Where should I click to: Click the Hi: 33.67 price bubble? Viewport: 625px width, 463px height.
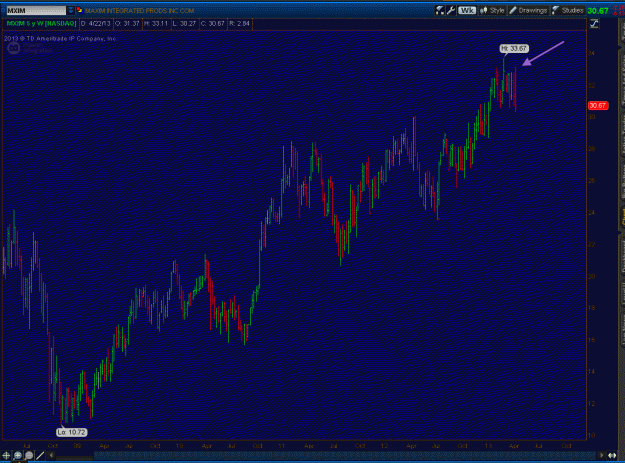(x=514, y=49)
